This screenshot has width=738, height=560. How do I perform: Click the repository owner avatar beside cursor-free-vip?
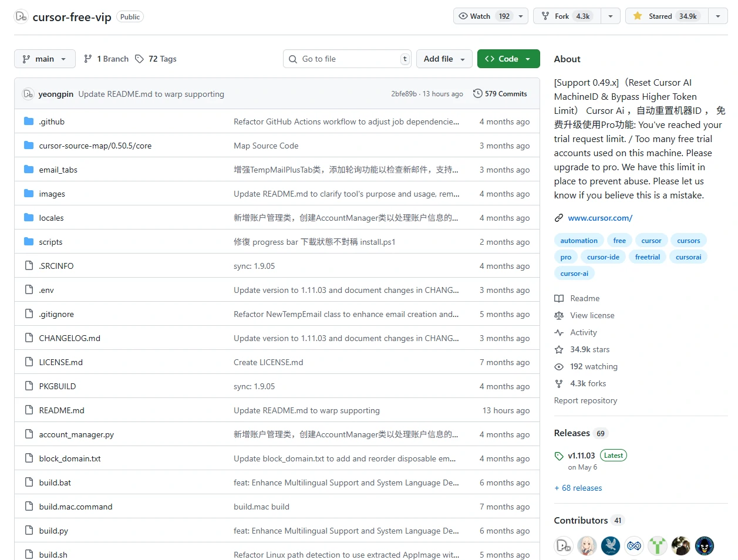click(x=21, y=16)
